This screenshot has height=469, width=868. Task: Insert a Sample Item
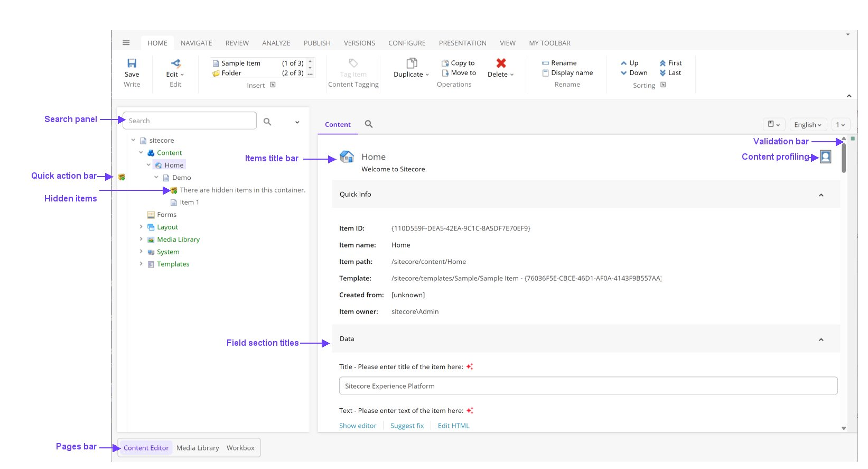coord(258,63)
